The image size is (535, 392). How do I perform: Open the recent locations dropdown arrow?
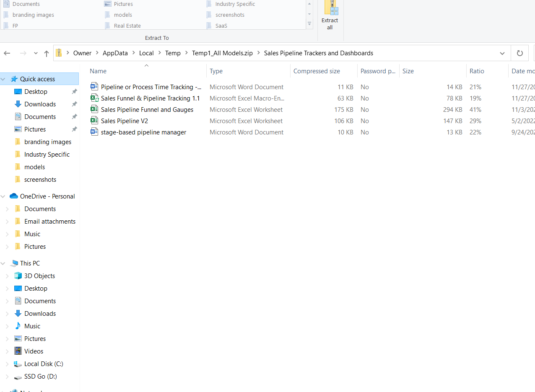(36, 54)
